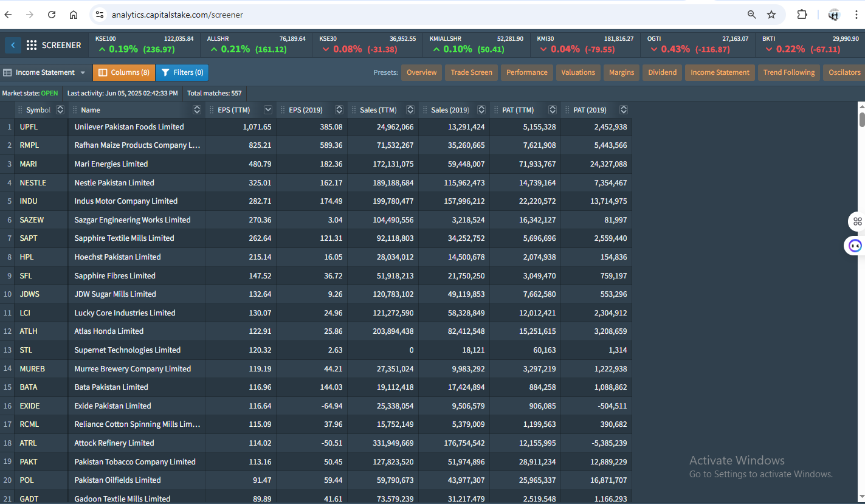Open the browser extensions puzzle icon
The image size is (865, 504).
pos(802,15)
